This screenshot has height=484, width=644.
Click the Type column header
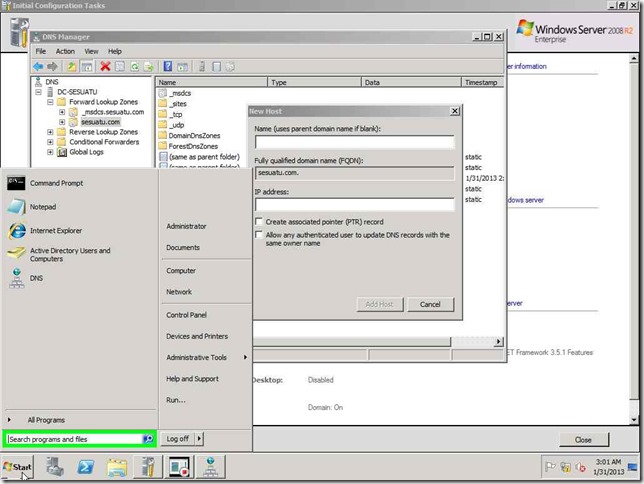[x=315, y=82]
